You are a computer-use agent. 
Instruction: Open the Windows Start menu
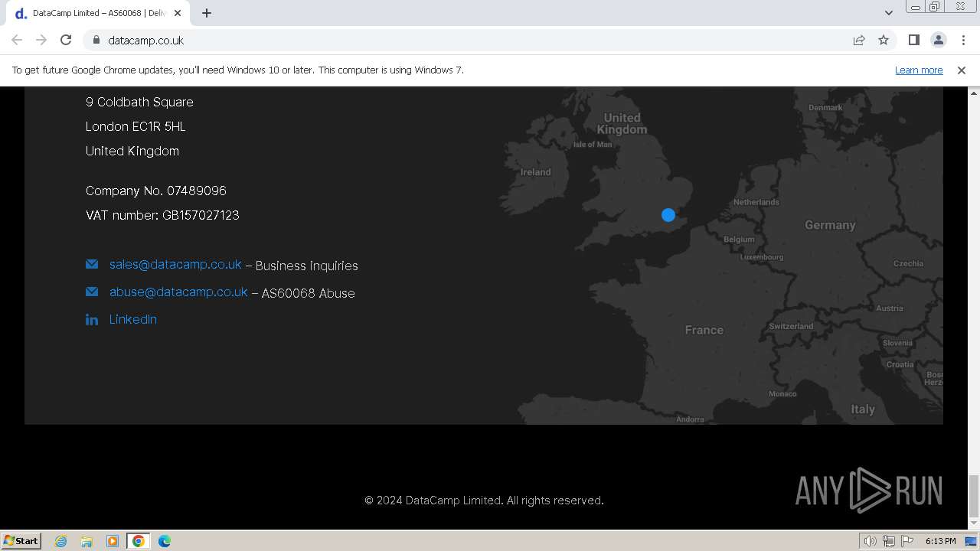pos(21,540)
